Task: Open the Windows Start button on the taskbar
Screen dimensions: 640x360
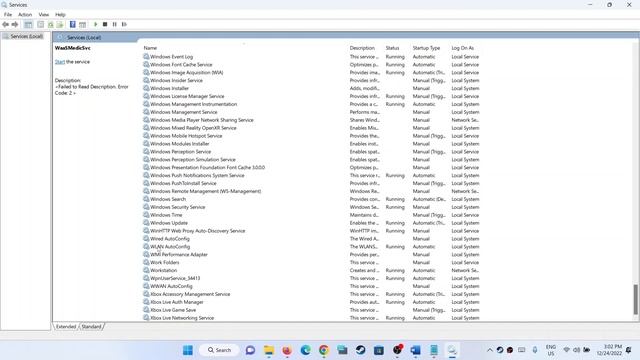Action: 188,350
